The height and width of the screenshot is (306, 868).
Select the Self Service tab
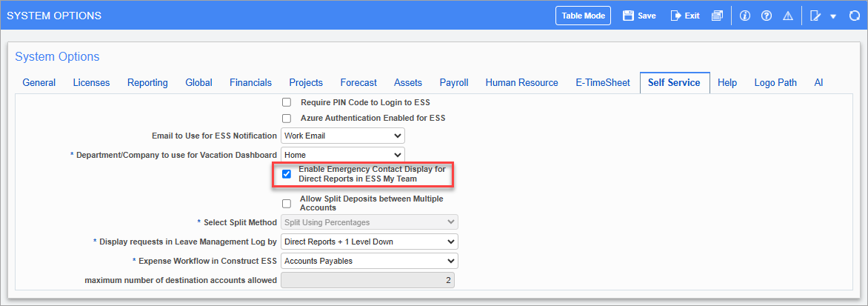(x=675, y=82)
